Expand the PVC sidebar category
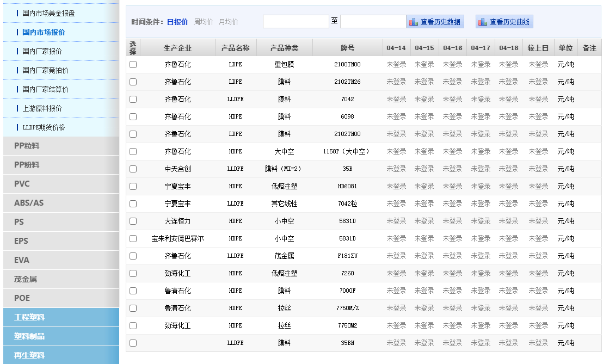603x364 pixels. [22, 184]
